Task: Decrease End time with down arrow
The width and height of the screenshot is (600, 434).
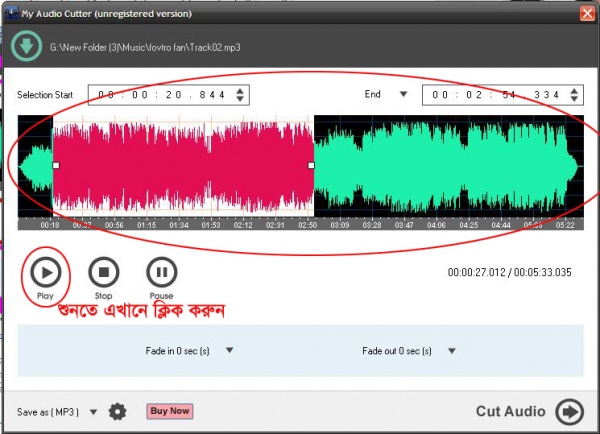Action: [574, 99]
